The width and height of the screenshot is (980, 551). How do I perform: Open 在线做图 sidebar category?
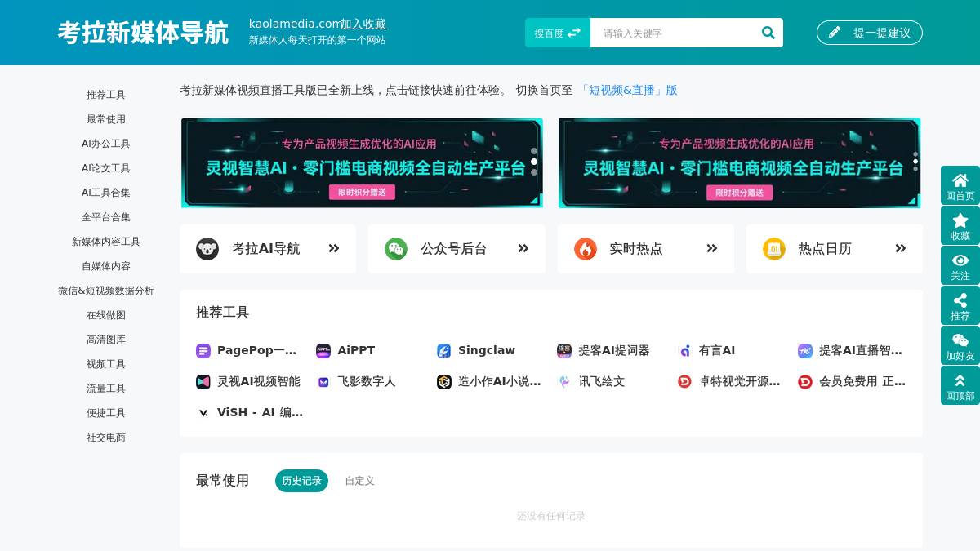106,315
